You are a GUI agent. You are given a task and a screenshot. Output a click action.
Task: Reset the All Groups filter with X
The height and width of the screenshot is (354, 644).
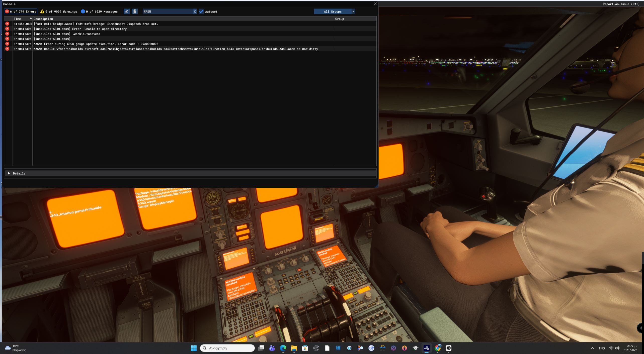pos(353,12)
